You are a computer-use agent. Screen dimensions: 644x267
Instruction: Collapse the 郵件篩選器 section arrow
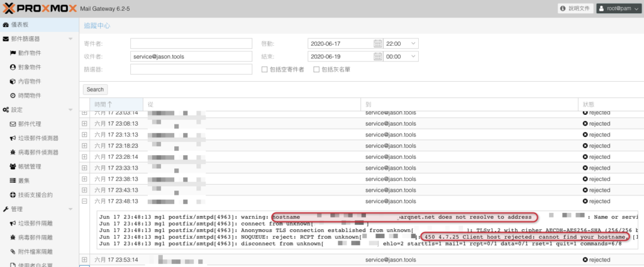pyautogui.click(x=70, y=39)
